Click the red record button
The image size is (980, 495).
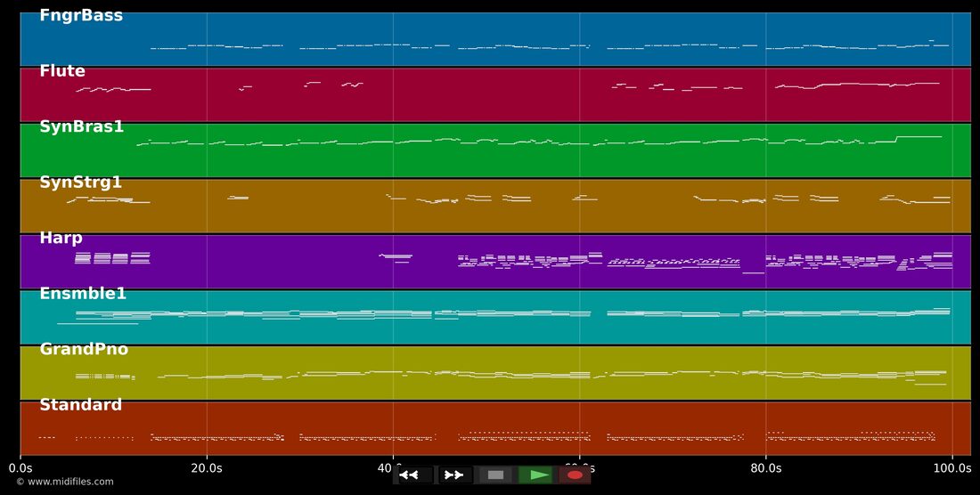(575, 475)
